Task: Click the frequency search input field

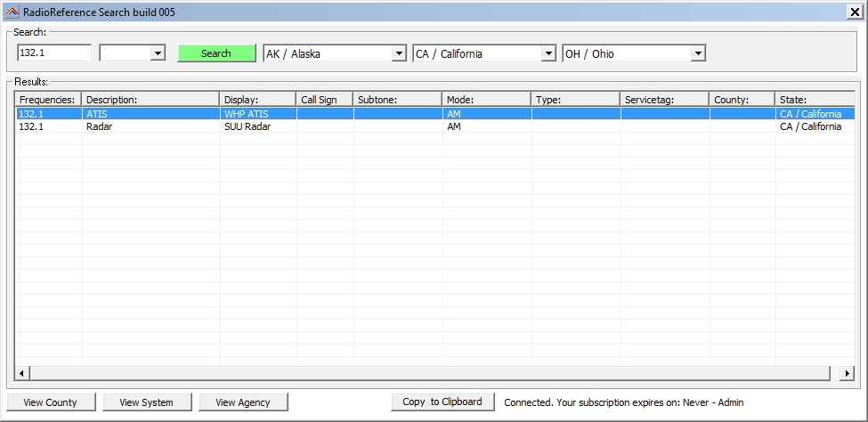Action: tap(53, 53)
